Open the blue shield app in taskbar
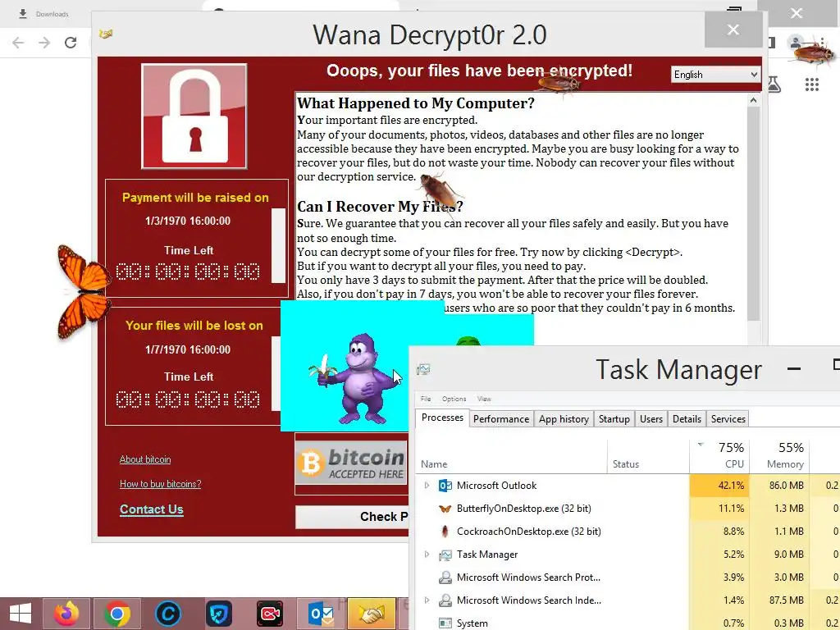The width and height of the screenshot is (840, 630). click(x=218, y=614)
